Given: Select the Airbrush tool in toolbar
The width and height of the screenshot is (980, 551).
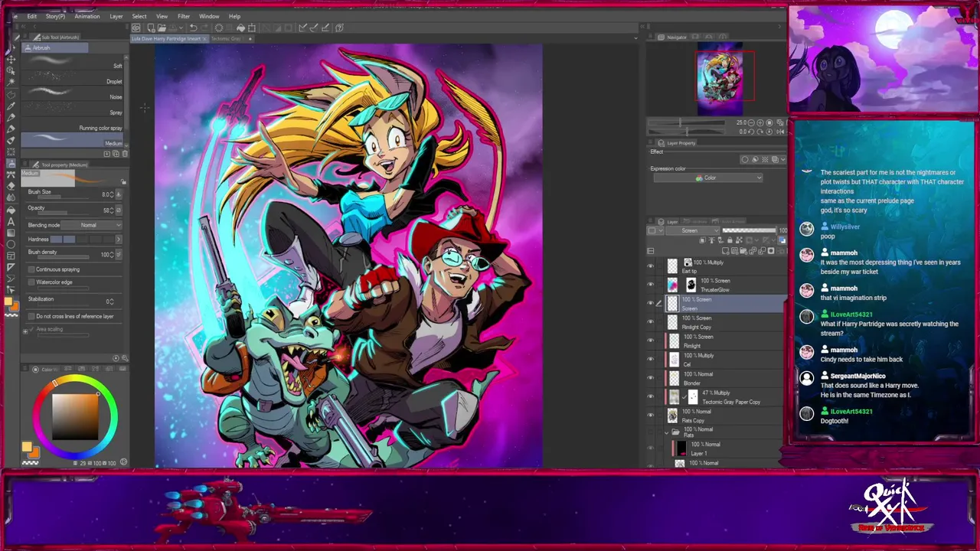Looking at the screenshot, I should coord(11,163).
